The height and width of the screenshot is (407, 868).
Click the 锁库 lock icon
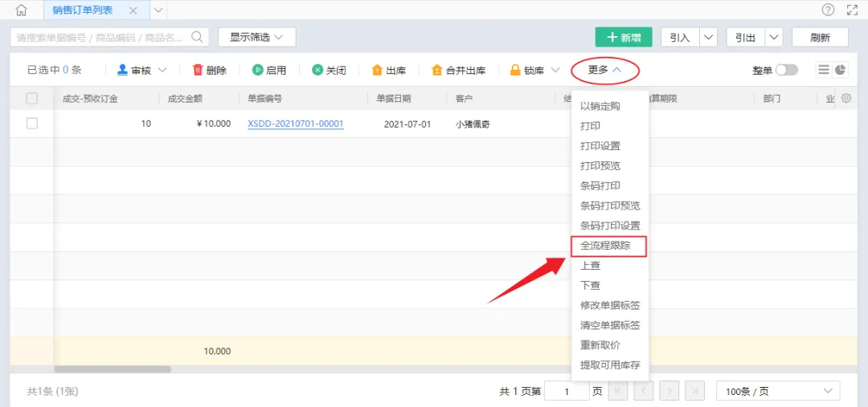(515, 70)
